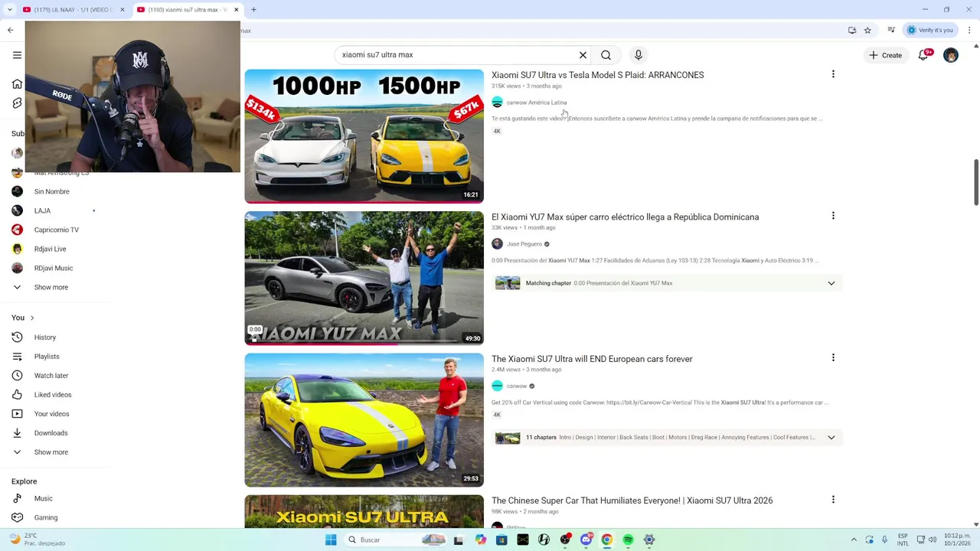Open Liked videos in the sidebar
The image size is (980, 551).
(53, 395)
